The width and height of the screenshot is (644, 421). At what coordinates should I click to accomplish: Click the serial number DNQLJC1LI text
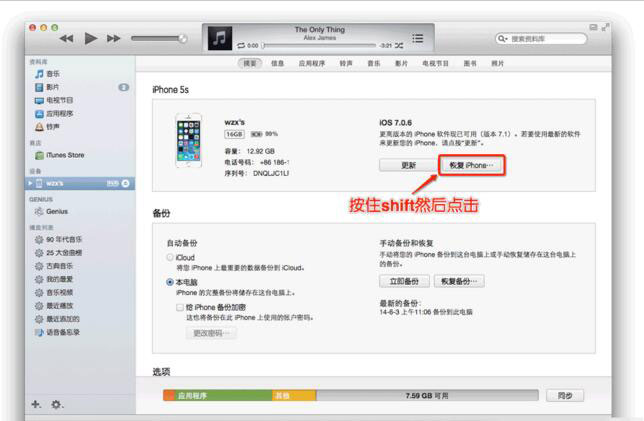[271, 173]
